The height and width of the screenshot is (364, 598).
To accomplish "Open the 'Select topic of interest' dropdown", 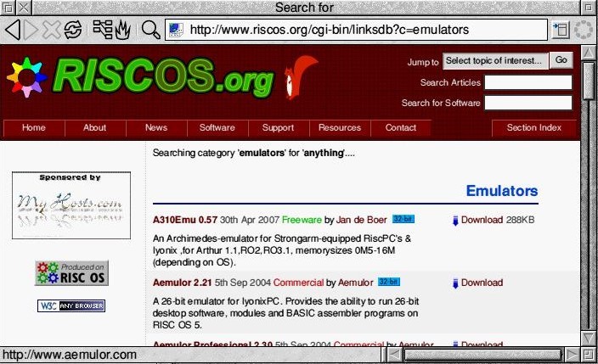I will click(x=495, y=60).
